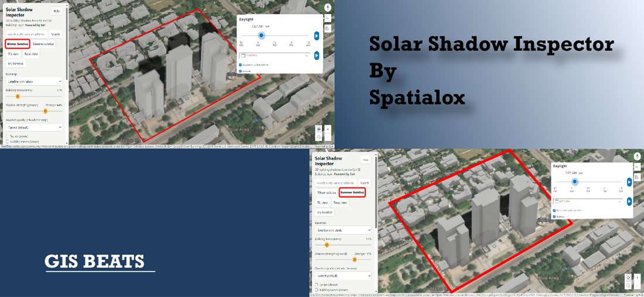Play the date animation in lower map
This screenshot has width=644, height=297.
pos(629,202)
